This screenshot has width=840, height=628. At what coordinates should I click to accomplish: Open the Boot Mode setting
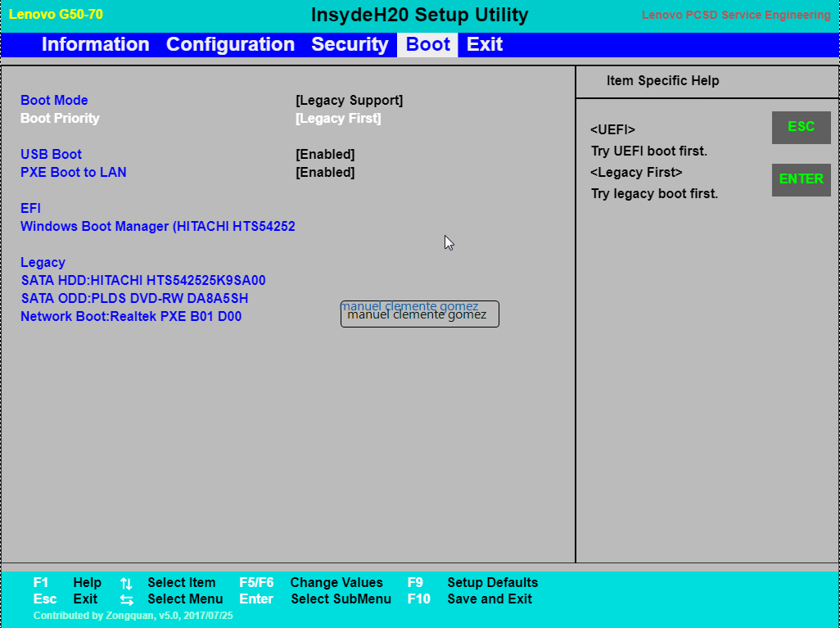click(54, 100)
